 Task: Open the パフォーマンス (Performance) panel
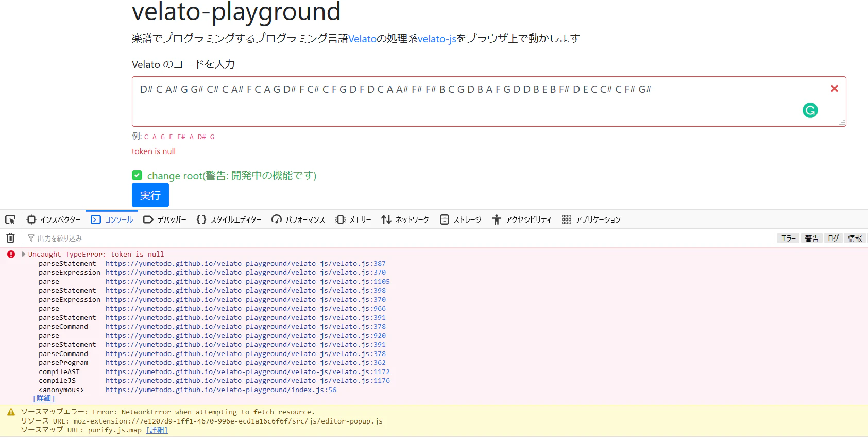point(298,219)
